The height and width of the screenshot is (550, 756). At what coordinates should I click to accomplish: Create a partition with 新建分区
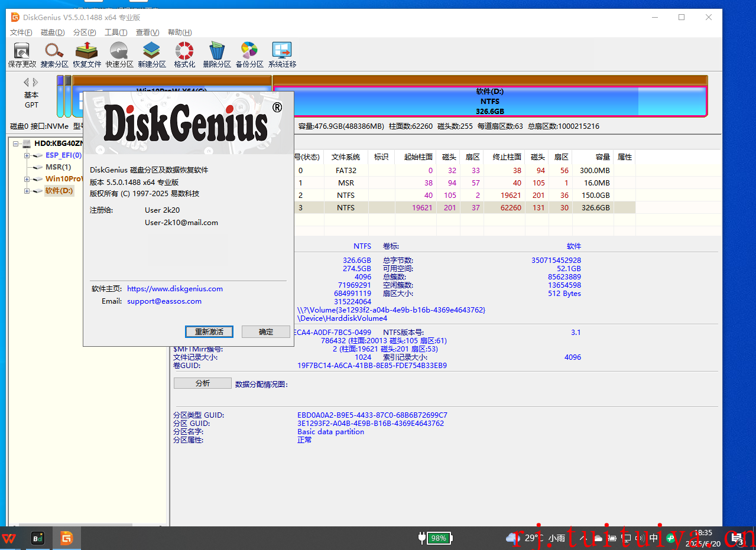point(152,55)
